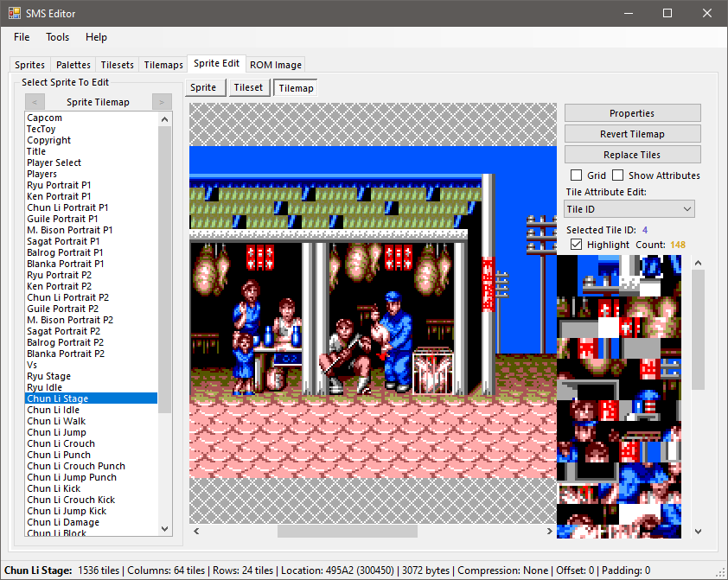Click Replace Tiles button
The width and height of the screenshot is (728, 580).
(632, 155)
